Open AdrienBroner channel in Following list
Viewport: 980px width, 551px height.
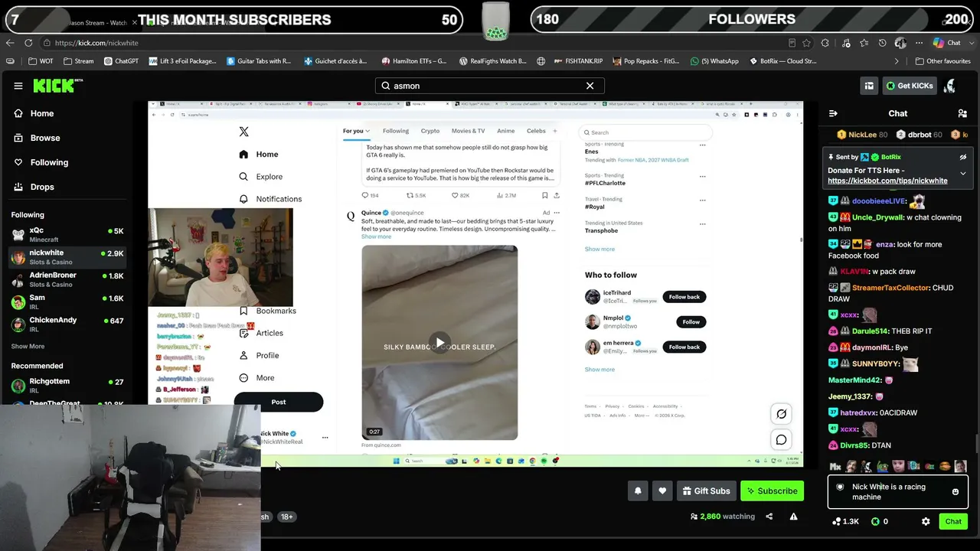(x=67, y=279)
